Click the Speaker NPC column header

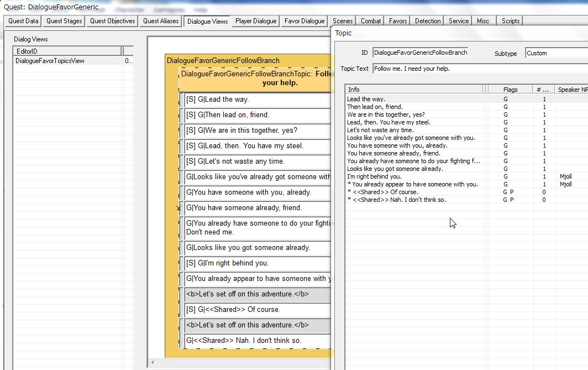click(x=572, y=89)
